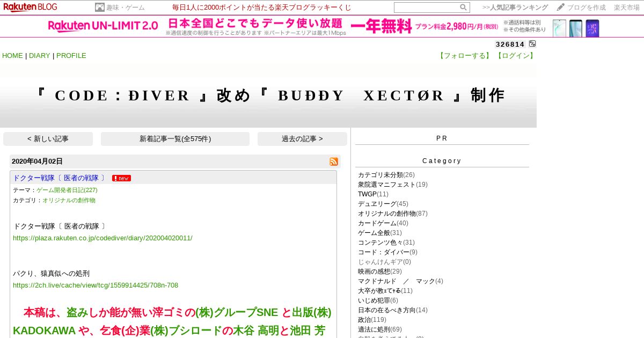This screenshot has height=338, width=644.
Task: Open 新着記事一覧(全575件)
Action: point(175,139)
